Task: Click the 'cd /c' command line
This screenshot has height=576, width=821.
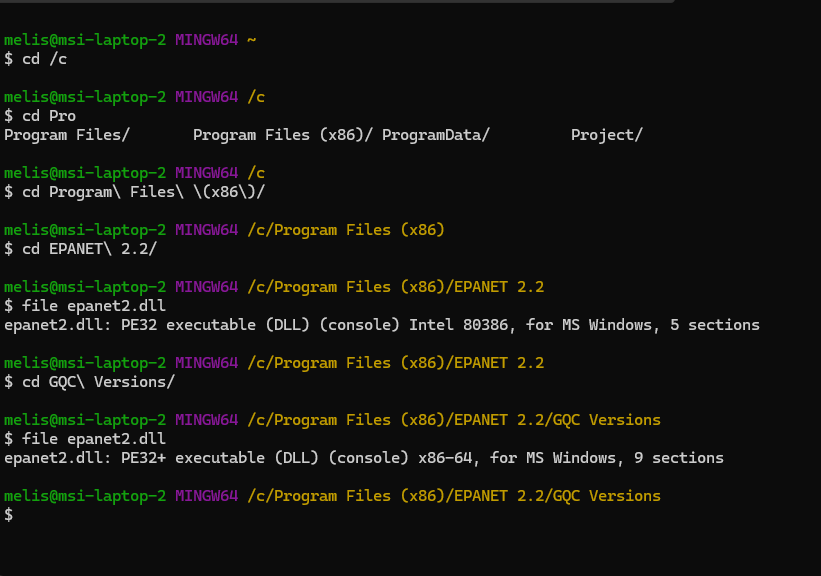Action: coord(45,59)
